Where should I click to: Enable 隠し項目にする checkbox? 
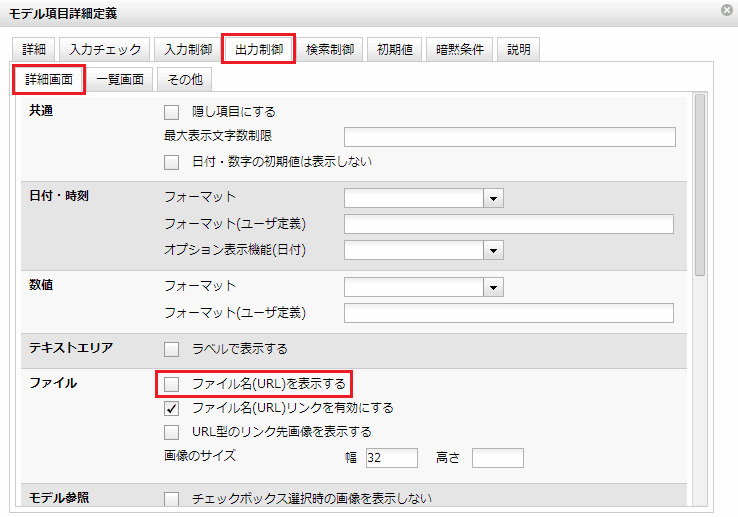pos(171,112)
